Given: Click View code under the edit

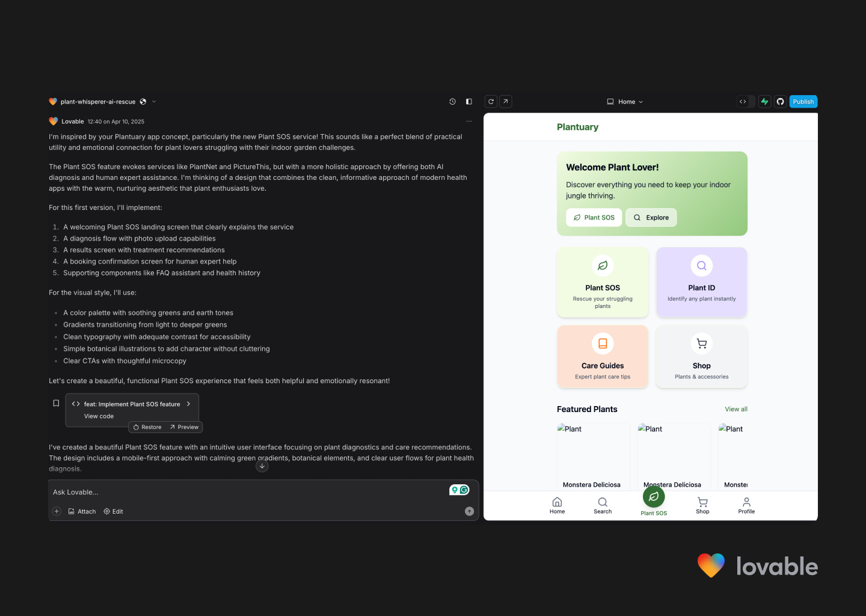Looking at the screenshot, I should pos(99,416).
